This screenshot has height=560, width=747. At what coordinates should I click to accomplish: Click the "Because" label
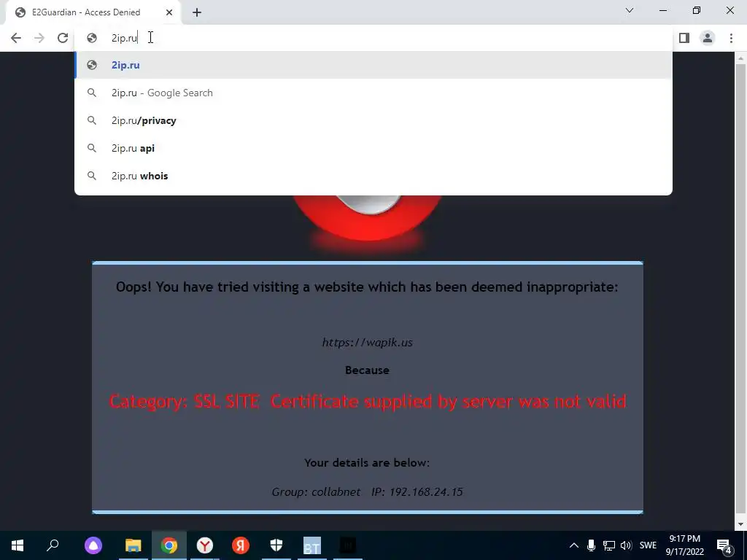(x=368, y=370)
